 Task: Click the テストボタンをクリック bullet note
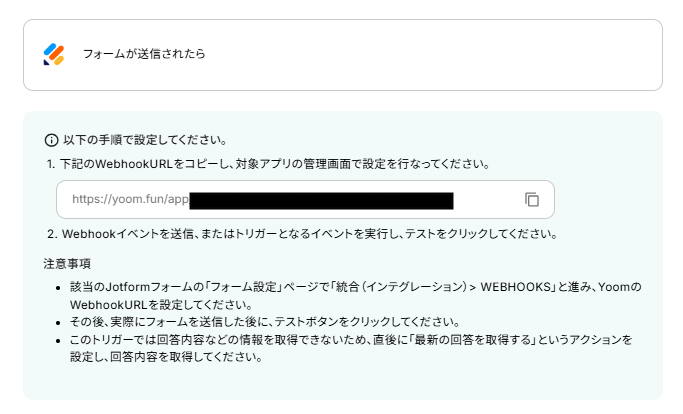(265, 322)
